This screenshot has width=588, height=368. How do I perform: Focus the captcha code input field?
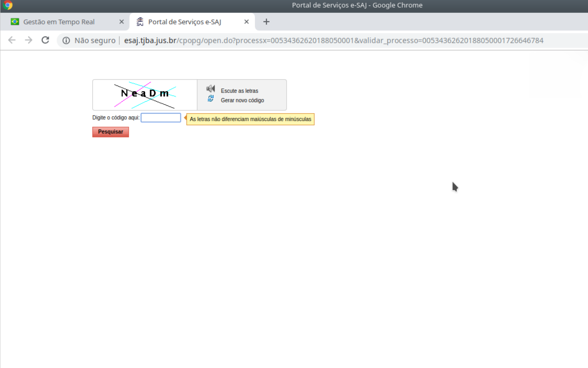(161, 118)
